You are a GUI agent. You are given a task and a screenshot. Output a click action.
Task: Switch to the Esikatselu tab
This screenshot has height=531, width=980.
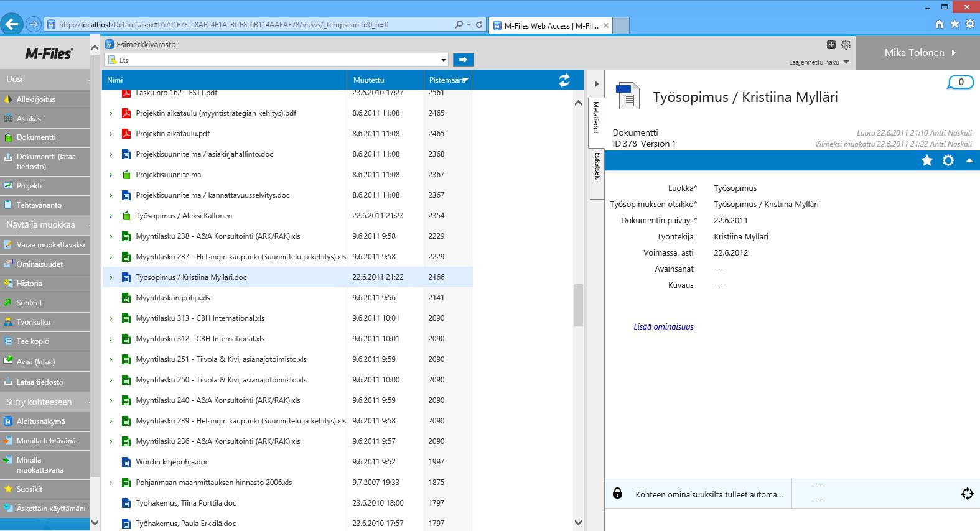pos(597,166)
